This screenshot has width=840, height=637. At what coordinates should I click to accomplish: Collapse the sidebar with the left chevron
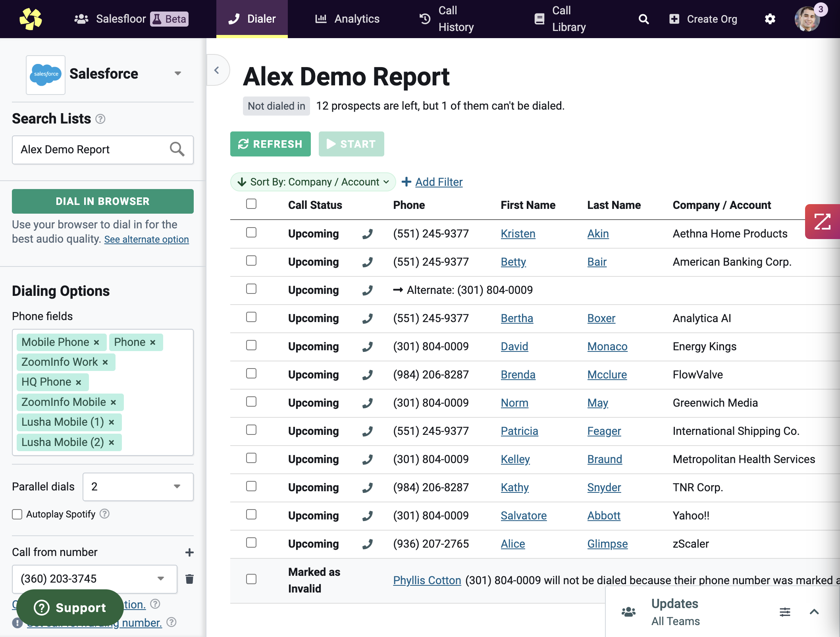[216, 70]
